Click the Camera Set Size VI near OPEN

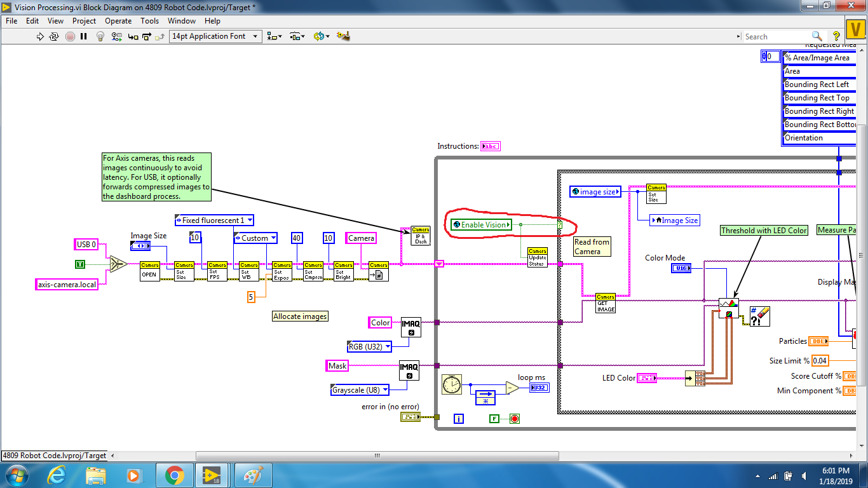coord(184,271)
